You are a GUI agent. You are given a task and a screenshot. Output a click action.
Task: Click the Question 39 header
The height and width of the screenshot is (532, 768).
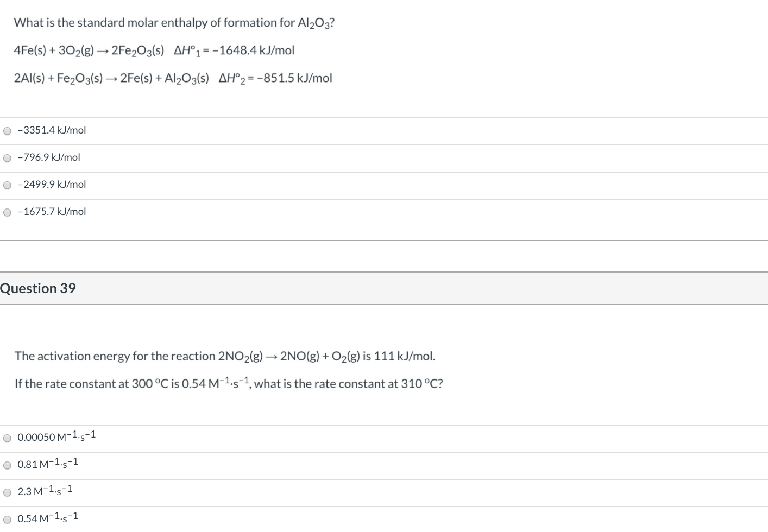[39, 288]
